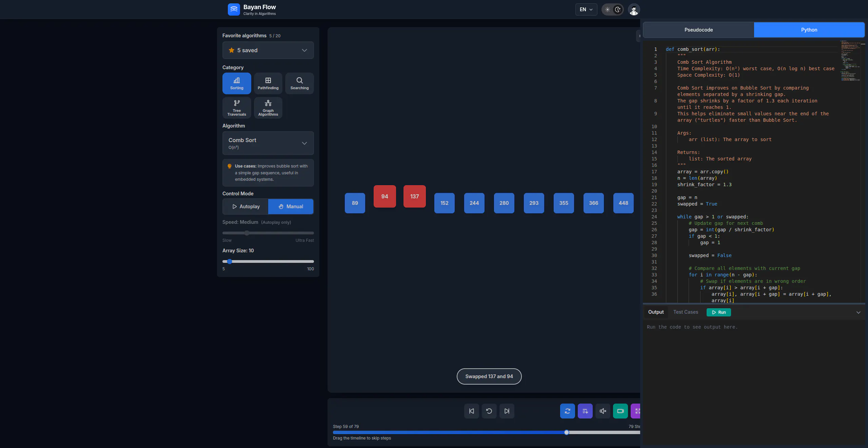Switch to the Python tab

[x=809, y=30]
